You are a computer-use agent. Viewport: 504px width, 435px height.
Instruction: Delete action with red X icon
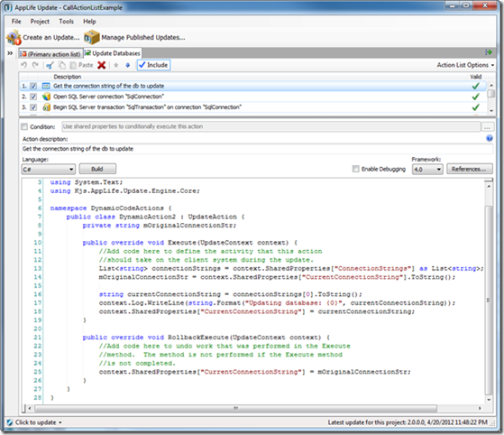pyautogui.click(x=102, y=65)
